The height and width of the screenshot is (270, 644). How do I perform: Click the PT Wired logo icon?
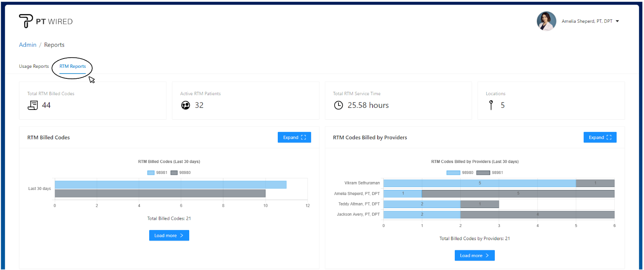pos(26,21)
